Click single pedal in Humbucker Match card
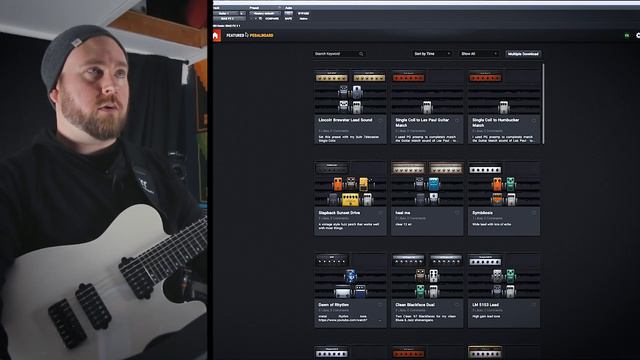The image size is (640, 360). coord(504,107)
